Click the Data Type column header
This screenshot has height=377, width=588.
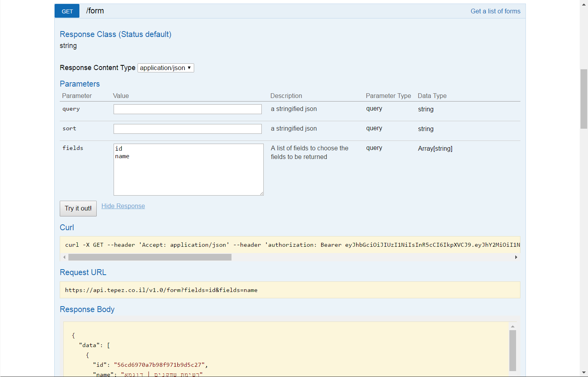(x=432, y=96)
